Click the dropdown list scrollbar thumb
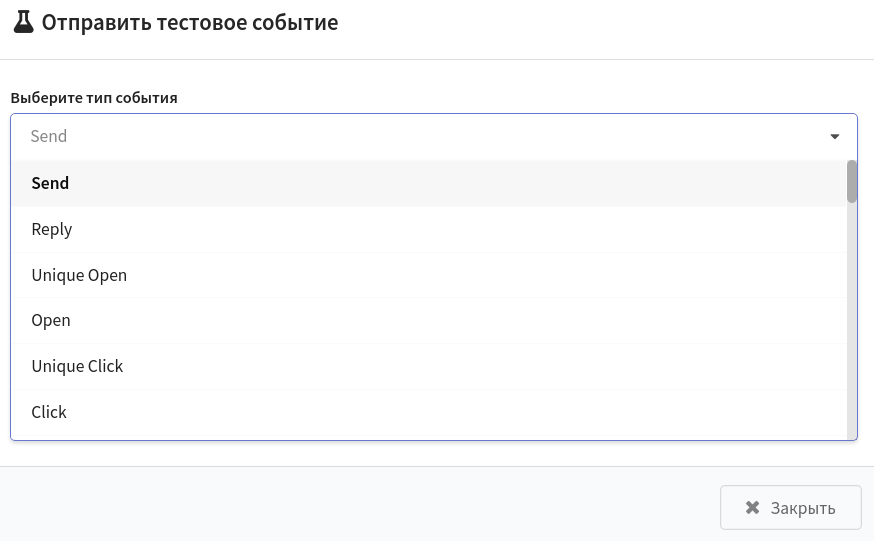 (x=851, y=182)
